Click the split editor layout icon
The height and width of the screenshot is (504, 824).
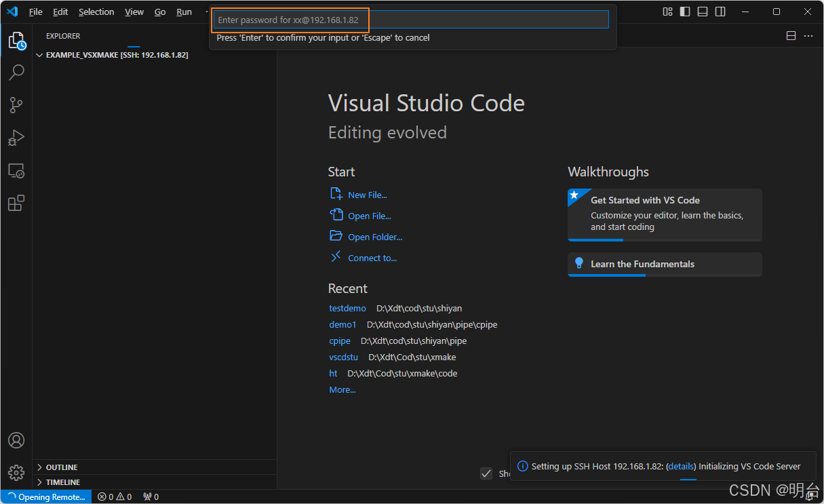pyautogui.click(x=791, y=36)
